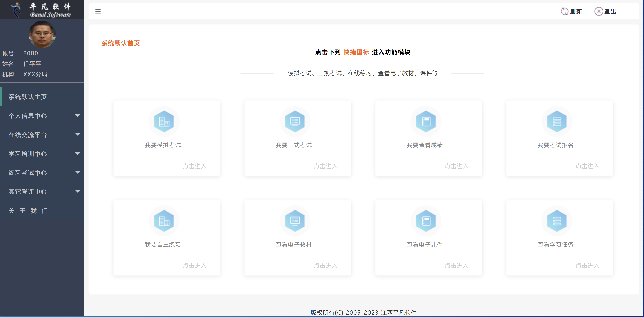
Task: Expand the 练习考试中心 dropdown arrow
Action: pos(78,172)
